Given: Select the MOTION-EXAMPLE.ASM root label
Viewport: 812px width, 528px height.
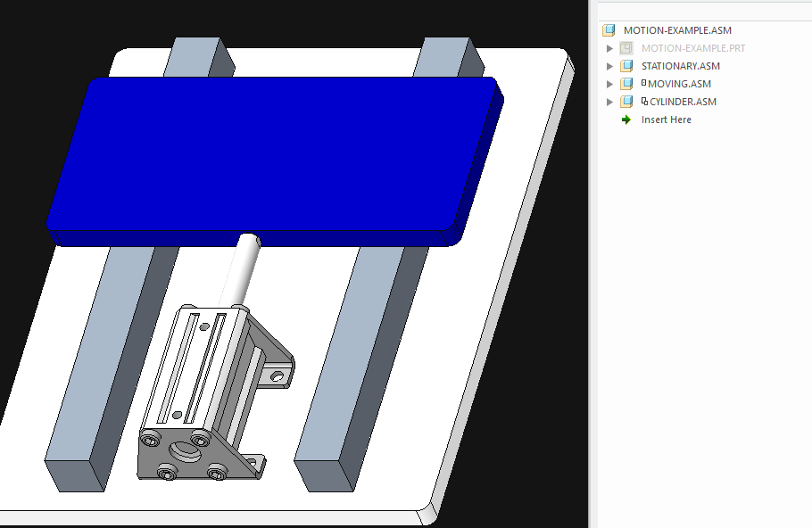Looking at the screenshot, I should (x=678, y=29).
